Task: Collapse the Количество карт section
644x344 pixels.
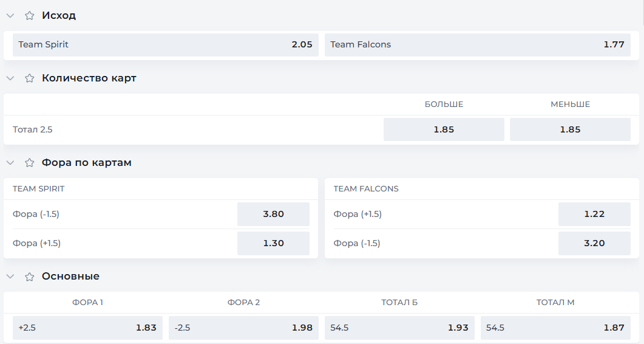Action: point(10,78)
